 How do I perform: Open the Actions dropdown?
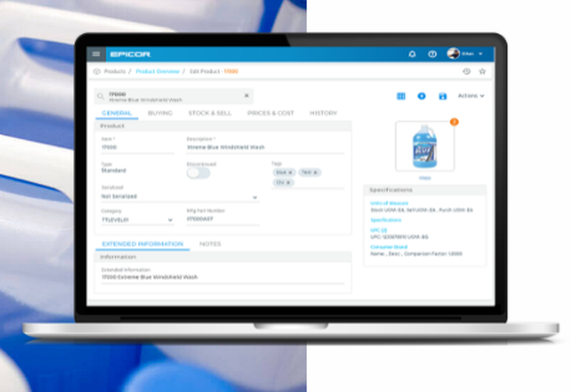click(471, 96)
